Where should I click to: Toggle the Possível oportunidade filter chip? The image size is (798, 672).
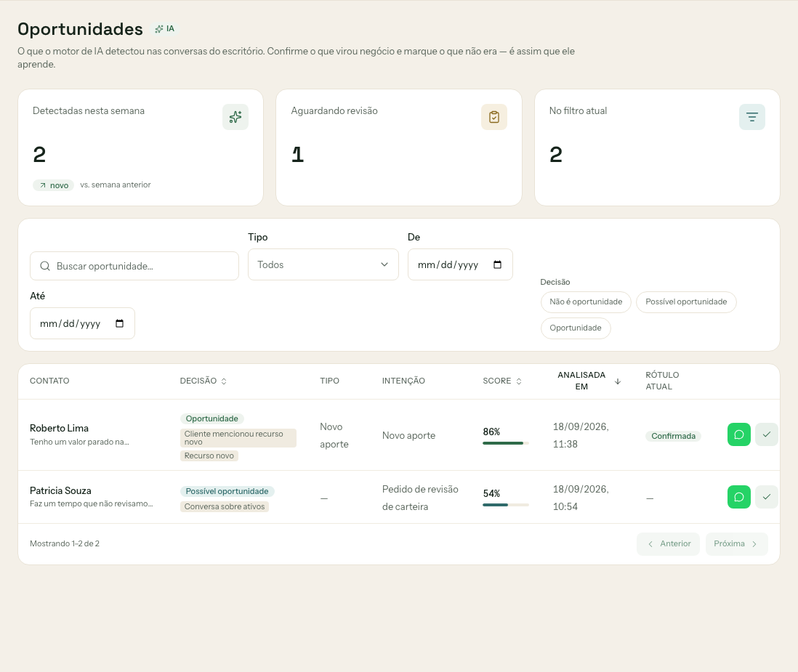[x=686, y=302]
